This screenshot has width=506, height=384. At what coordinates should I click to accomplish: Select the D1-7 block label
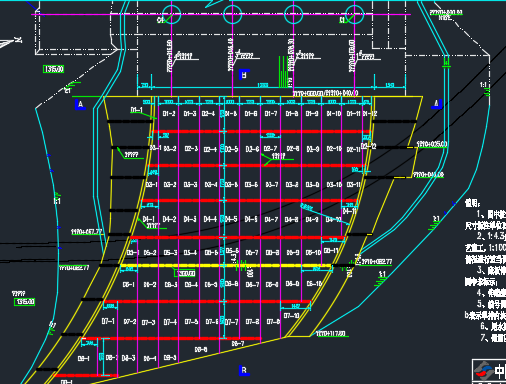click(x=271, y=114)
